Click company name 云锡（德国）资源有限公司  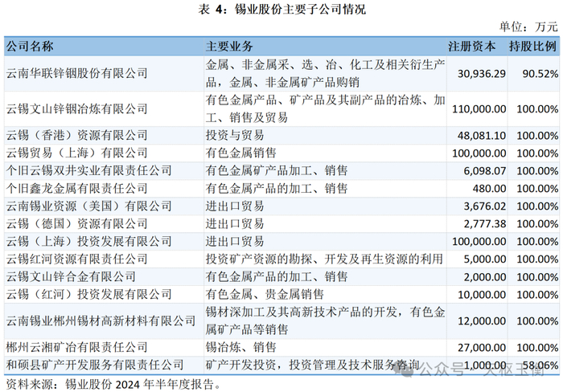77,224
